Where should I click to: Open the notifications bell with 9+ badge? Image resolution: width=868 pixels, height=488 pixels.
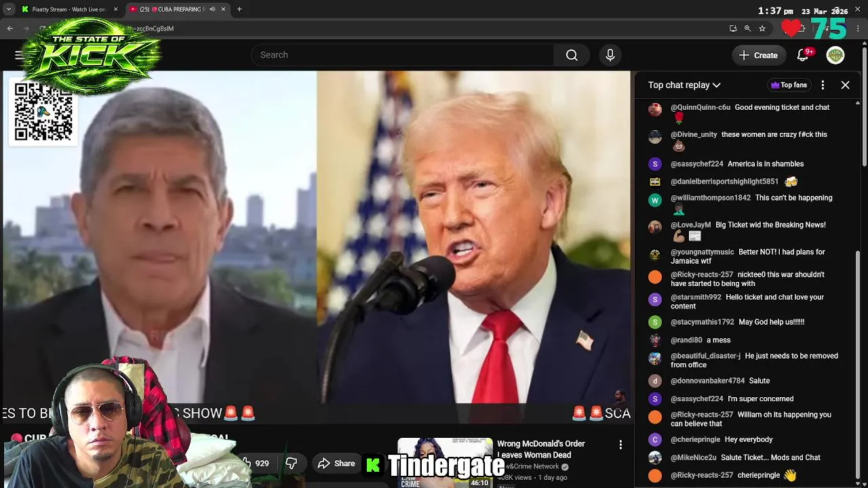[x=804, y=55]
